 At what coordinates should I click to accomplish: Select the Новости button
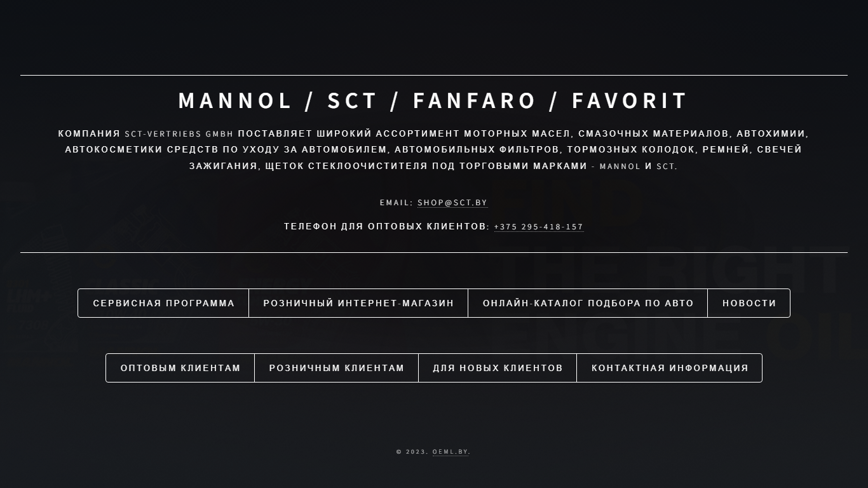click(749, 303)
